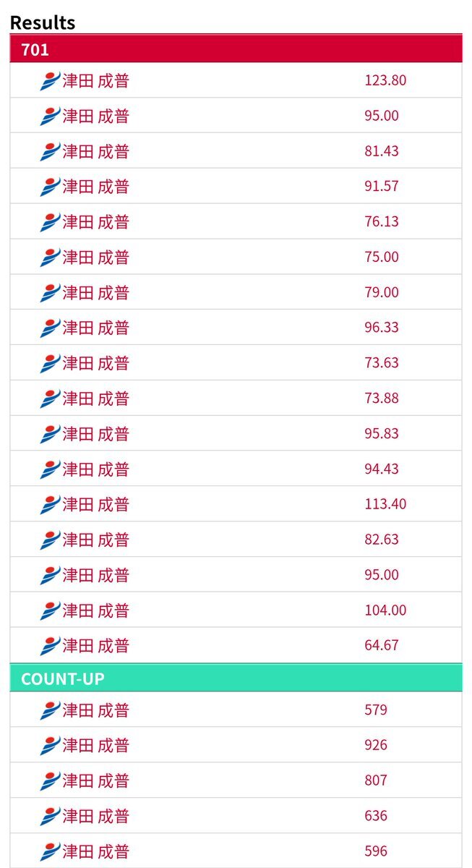The height and width of the screenshot is (868, 472).
Task: Click the 579 count-up score
Action: click(x=376, y=710)
